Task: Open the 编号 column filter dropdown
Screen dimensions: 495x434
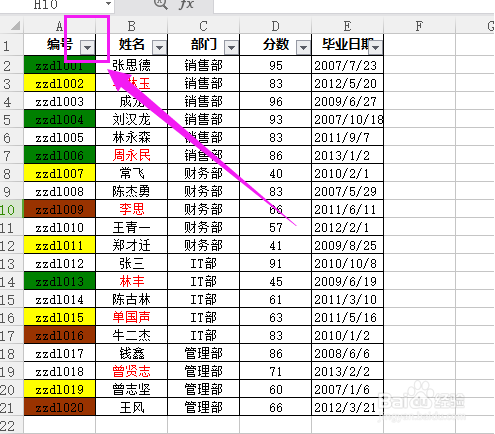Action: point(88,48)
